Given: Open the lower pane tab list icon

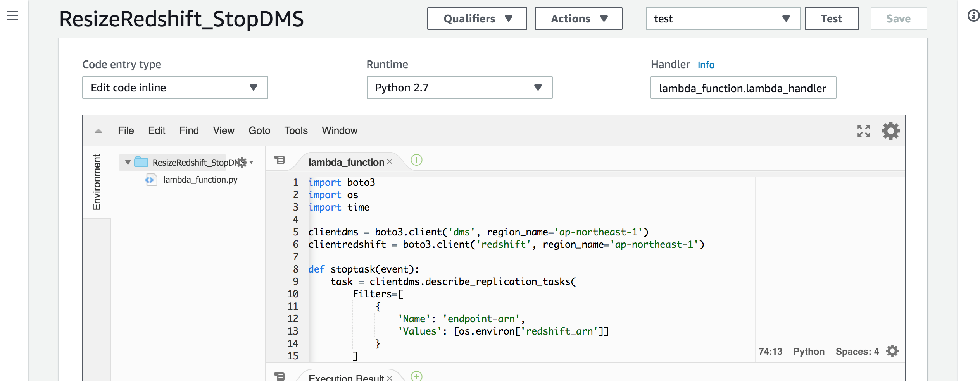Looking at the screenshot, I should coord(279,376).
